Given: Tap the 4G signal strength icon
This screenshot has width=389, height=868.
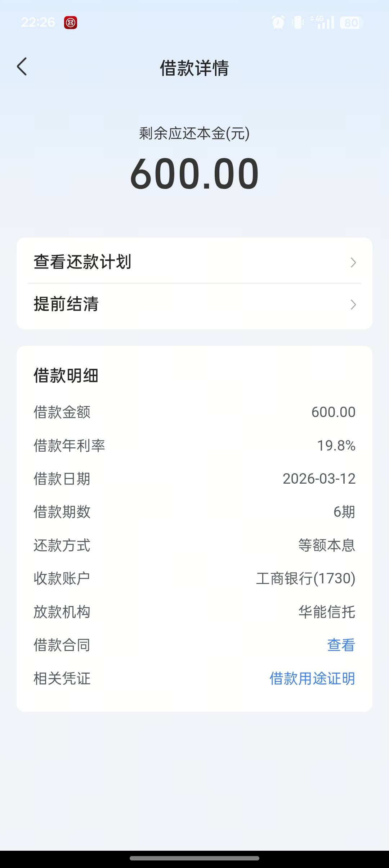Looking at the screenshot, I should (323, 22).
